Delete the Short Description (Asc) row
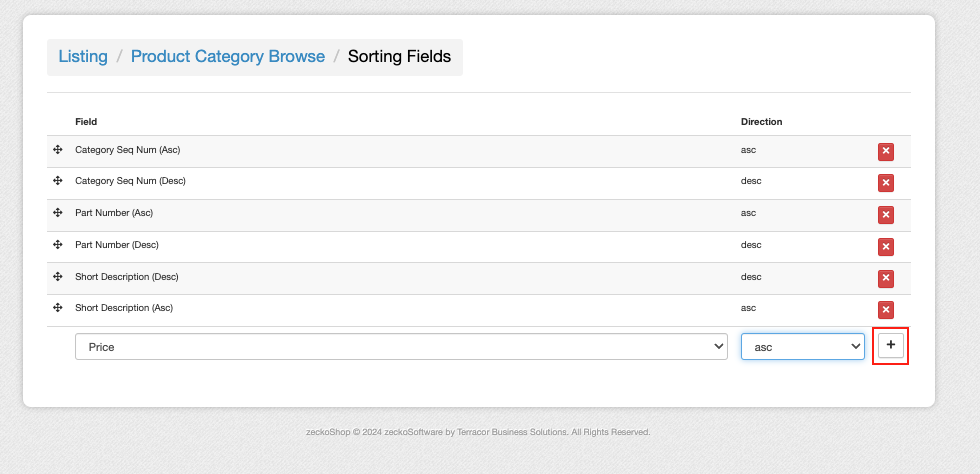 886,310
